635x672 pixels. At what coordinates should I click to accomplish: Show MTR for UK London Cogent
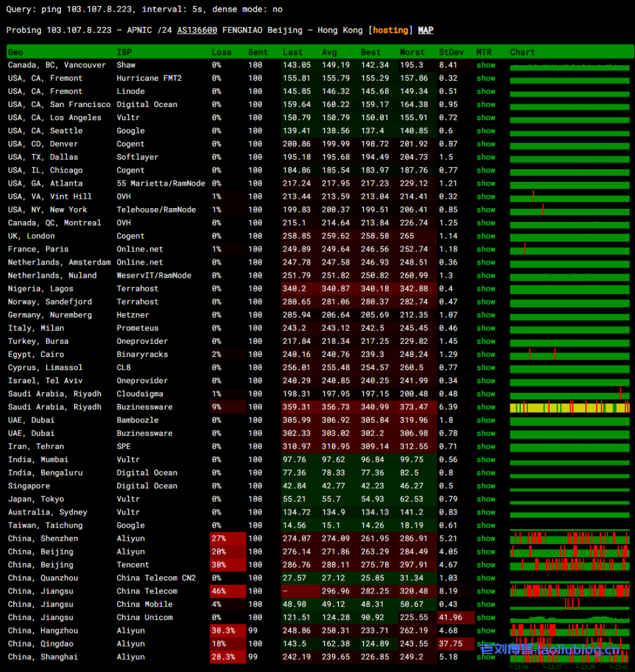[485, 236]
